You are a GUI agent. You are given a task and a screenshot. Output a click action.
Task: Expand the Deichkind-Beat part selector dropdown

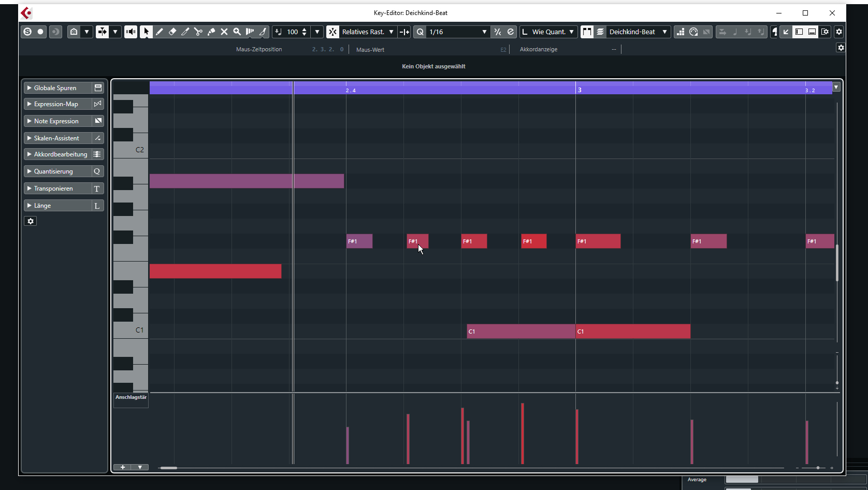tap(664, 32)
